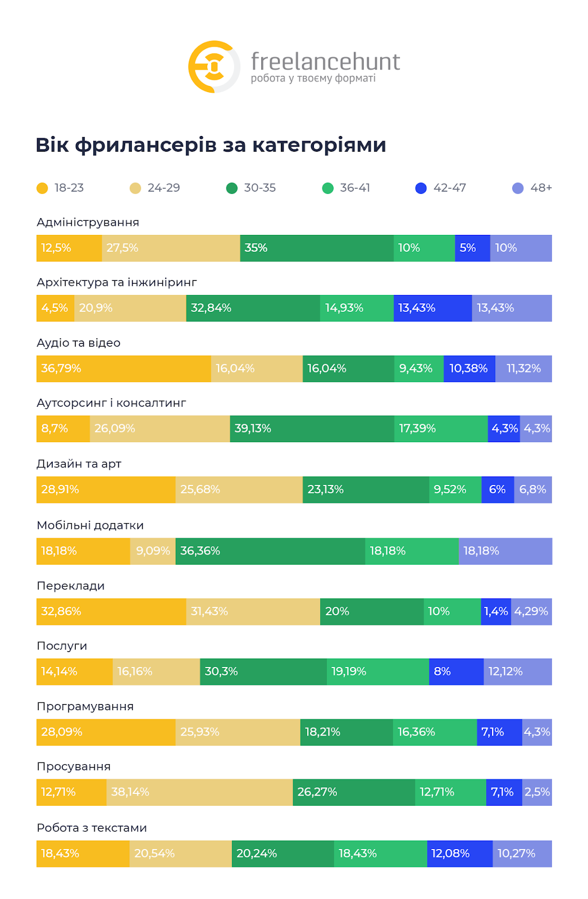Image resolution: width=588 pixels, height=899 pixels.
Task: Click the 32,84% segment in Архітектура та інжиніринг
Action: tap(253, 308)
